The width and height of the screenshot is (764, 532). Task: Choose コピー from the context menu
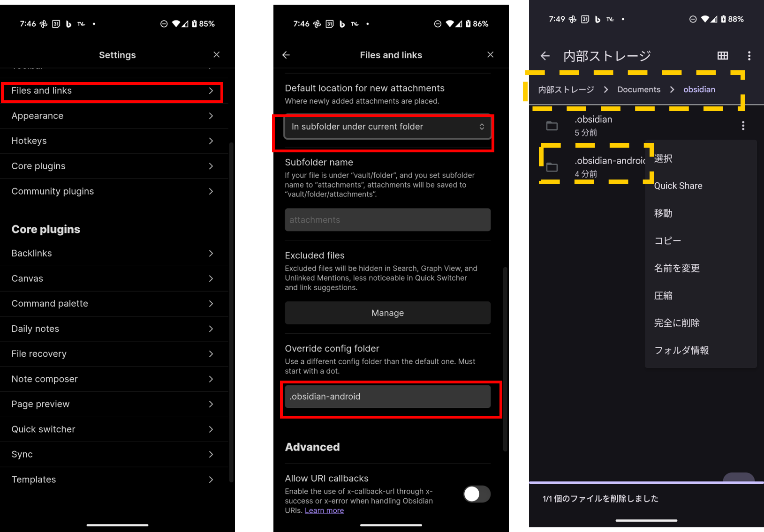(x=701, y=240)
